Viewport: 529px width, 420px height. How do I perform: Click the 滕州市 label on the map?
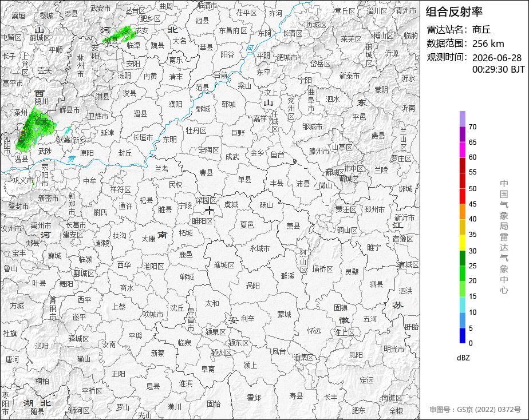(319, 151)
